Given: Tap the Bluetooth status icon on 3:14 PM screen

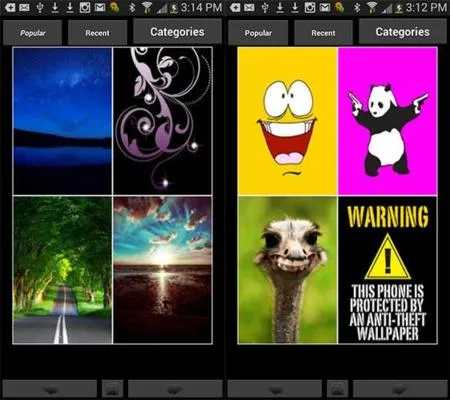Looking at the screenshot, I should point(132,7).
